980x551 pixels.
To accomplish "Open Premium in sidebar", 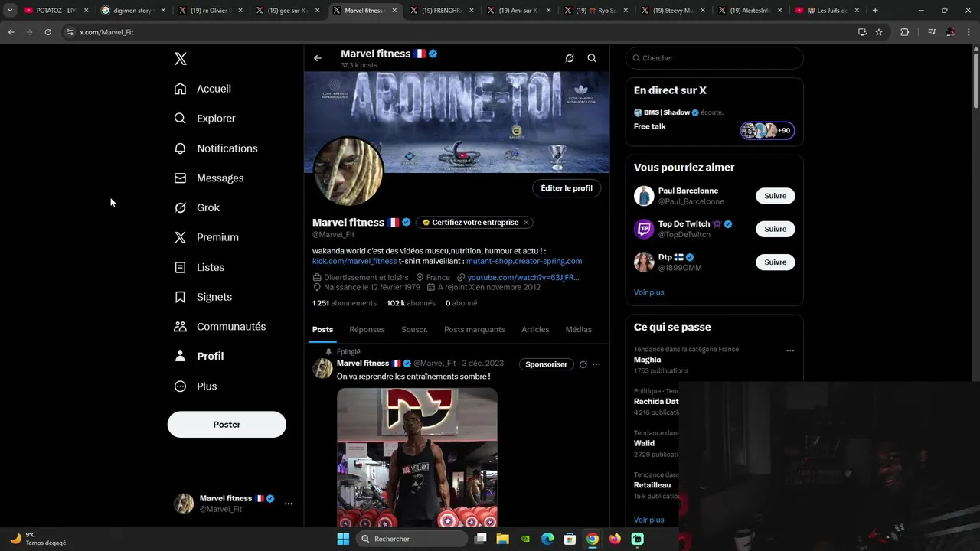I will (x=206, y=237).
